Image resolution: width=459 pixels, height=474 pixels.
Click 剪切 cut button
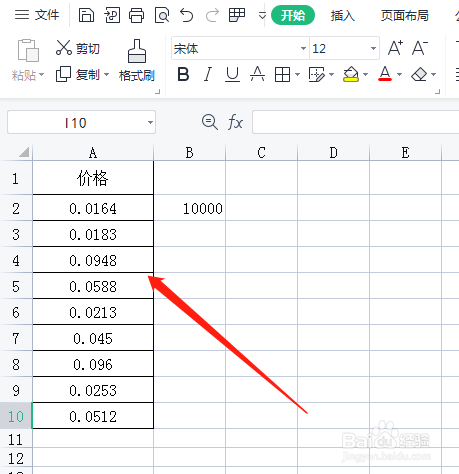coord(78,48)
